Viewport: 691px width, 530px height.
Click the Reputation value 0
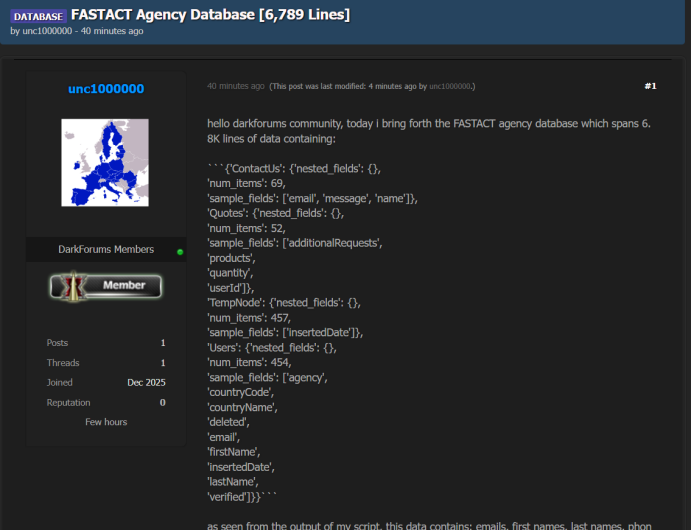click(163, 402)
